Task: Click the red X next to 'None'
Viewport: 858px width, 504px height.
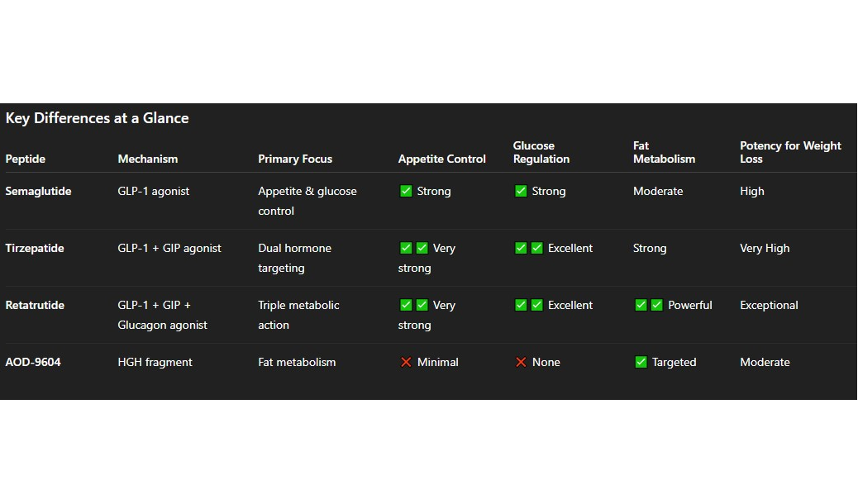Action: (521, 362)
